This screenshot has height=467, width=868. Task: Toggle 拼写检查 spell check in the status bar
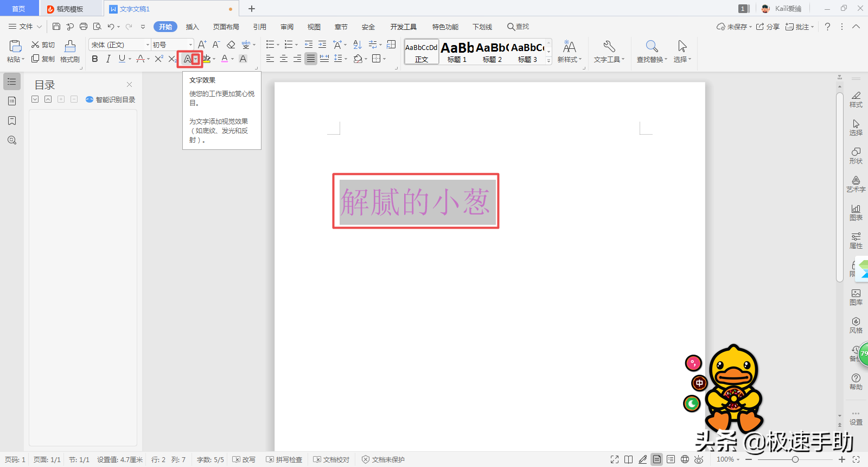click(x=284, y=459)
